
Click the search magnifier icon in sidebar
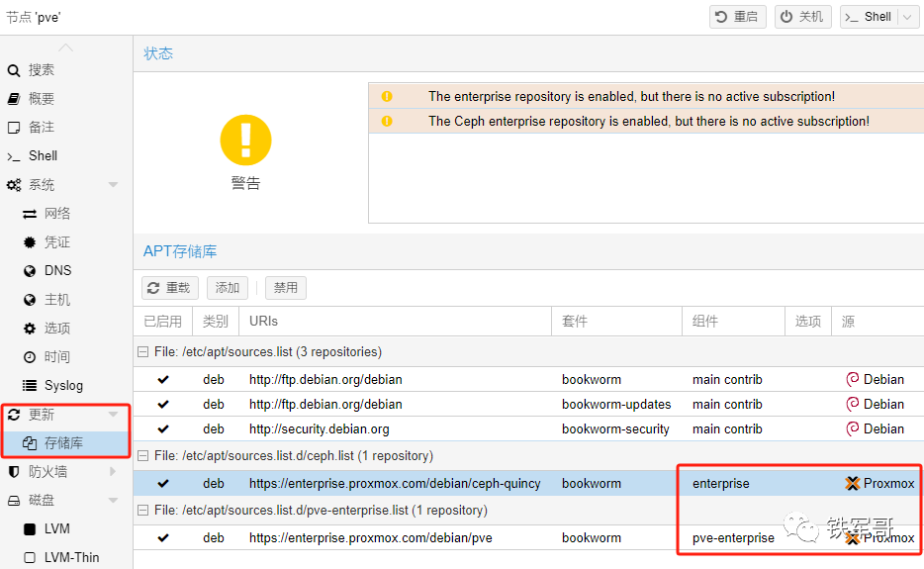click(x=14, y=71)
